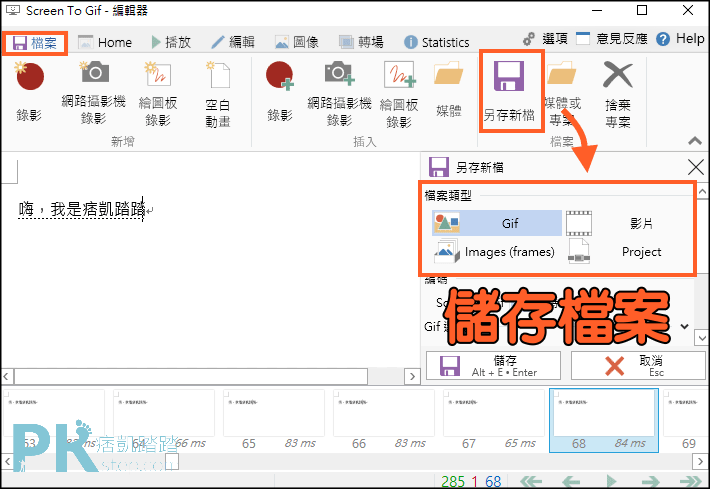Go to previous frame button
Image resolution: width=710 pixels, height=489 pixels.
click(571, 481)
